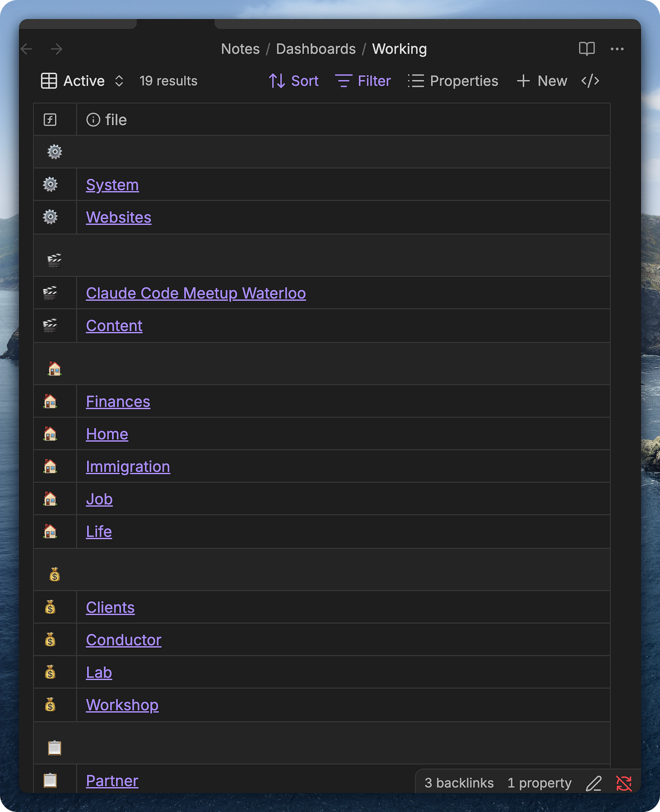Image resolution: width=660 pixels, height=812 pixels.
Task: Click the money bag icon in Conductor row
Action: coord(50,640)
